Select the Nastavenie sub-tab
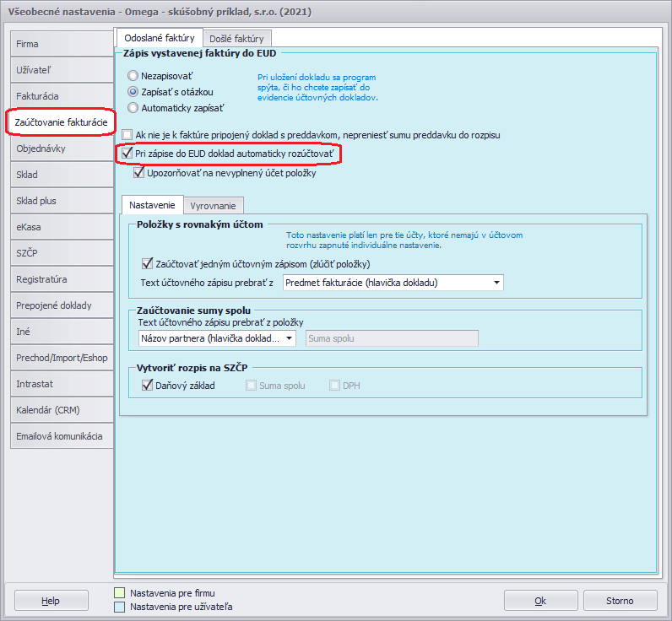 pyautogui.click(x=152, y=205)
